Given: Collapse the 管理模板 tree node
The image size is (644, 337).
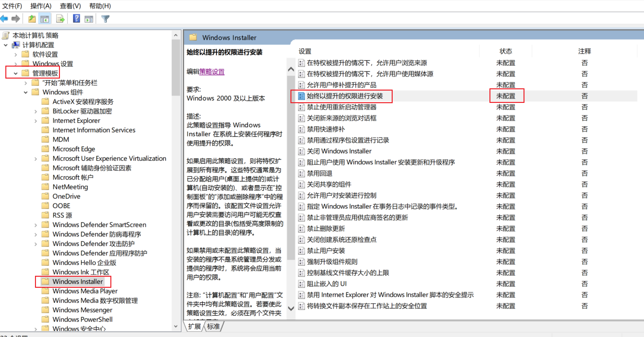Looking at the screenshot, I should (x=15, y=74).
